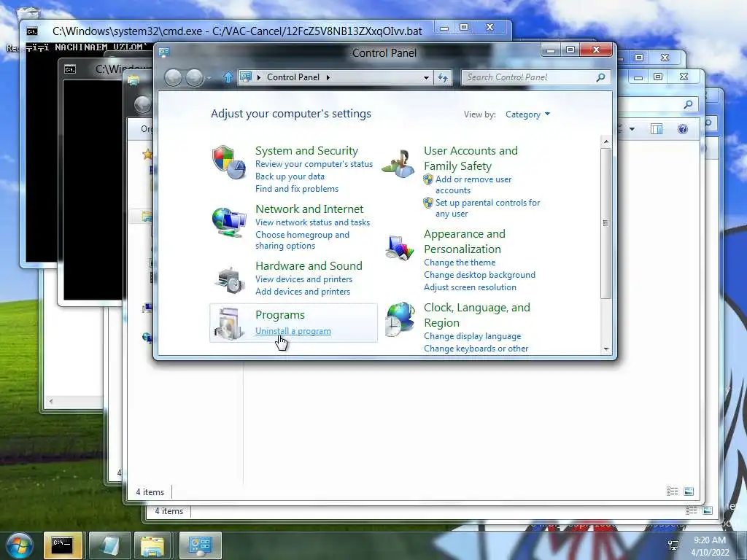The height and width of the screenshot is (560, 747).
Task: Click View devices and printers
Action: (304, 279)
